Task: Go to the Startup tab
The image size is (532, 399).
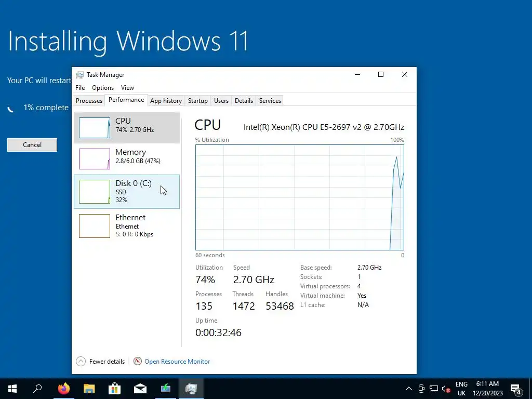Action: coord(198,101)
